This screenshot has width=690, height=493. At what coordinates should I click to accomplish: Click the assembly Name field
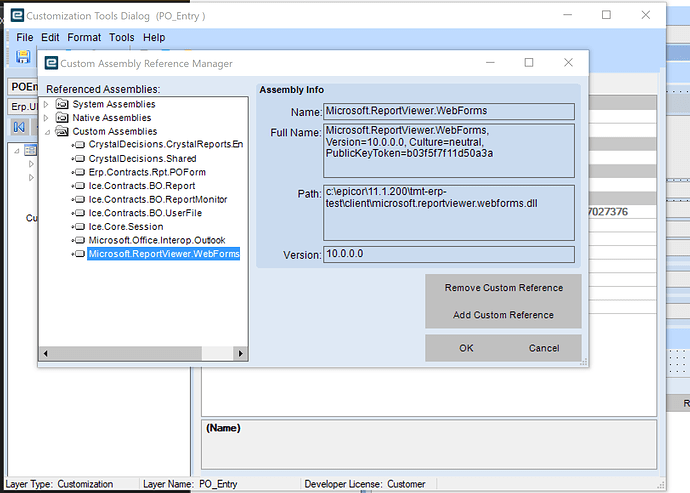449,111
